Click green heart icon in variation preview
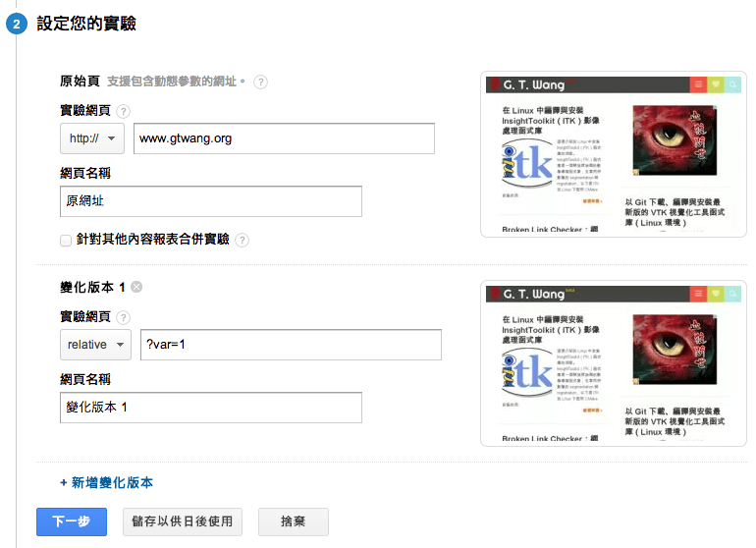This screenshot has width=756, height=548. (x=716, y=294)
